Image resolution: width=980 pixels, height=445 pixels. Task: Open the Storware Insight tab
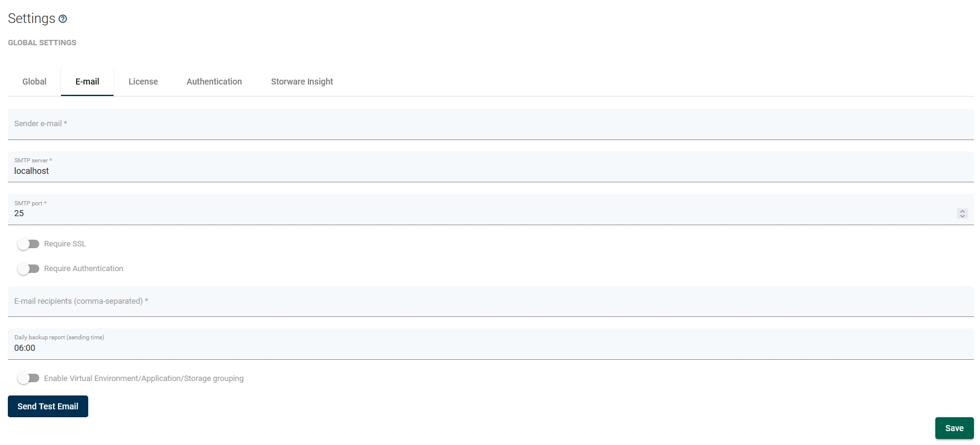pyautogui.click(x=302, y=82)
